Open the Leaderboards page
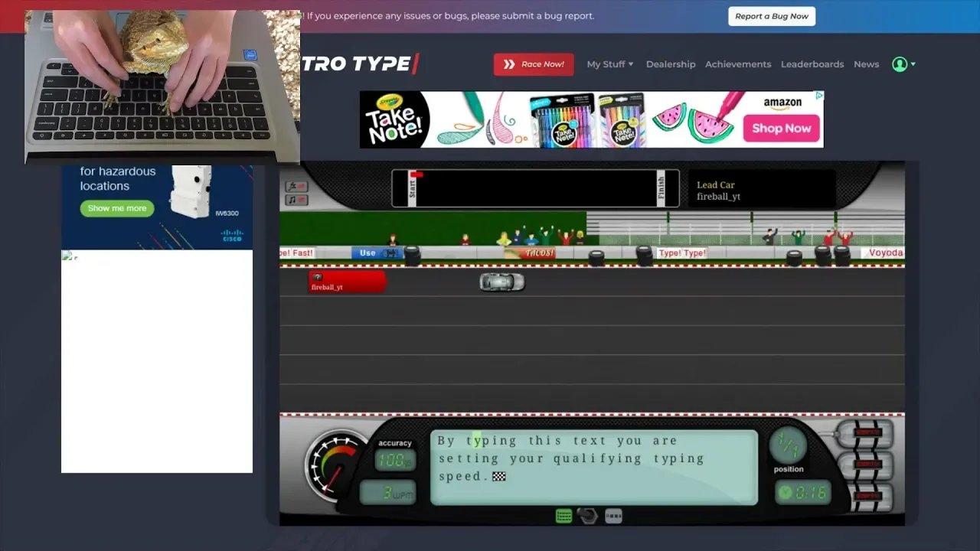The image size is (980, 551). (x=812, y=64)
